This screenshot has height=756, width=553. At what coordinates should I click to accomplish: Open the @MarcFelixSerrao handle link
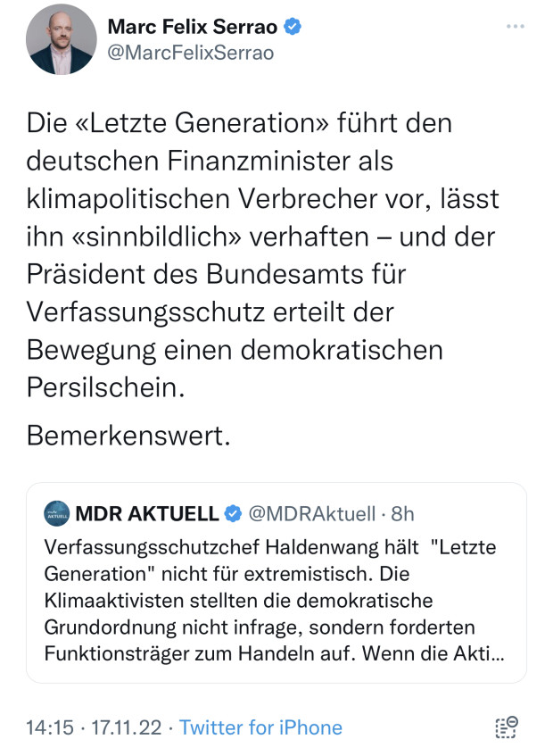[x=190, y=53]
